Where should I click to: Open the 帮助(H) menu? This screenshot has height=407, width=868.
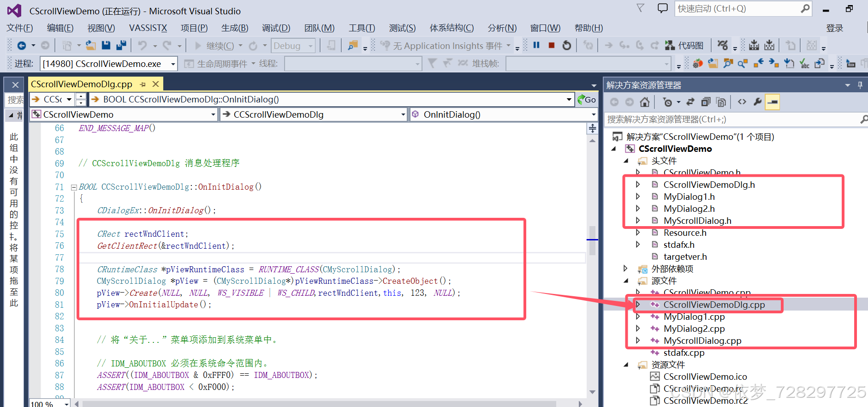click(x=589, y=28)
